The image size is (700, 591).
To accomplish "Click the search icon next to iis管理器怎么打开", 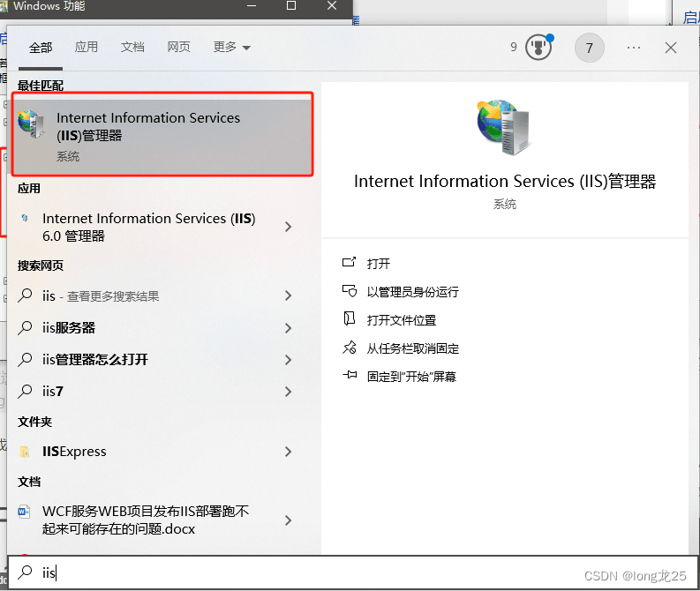I will coord(25,359).
